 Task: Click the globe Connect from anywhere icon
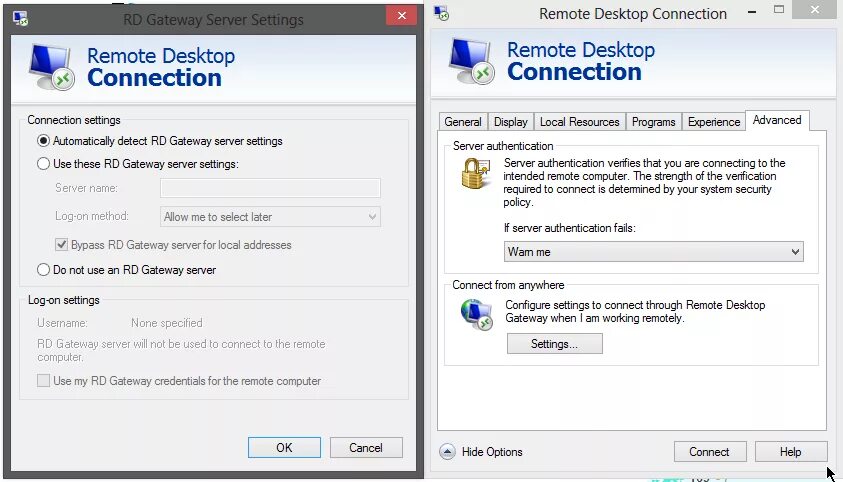pos(476,314)
